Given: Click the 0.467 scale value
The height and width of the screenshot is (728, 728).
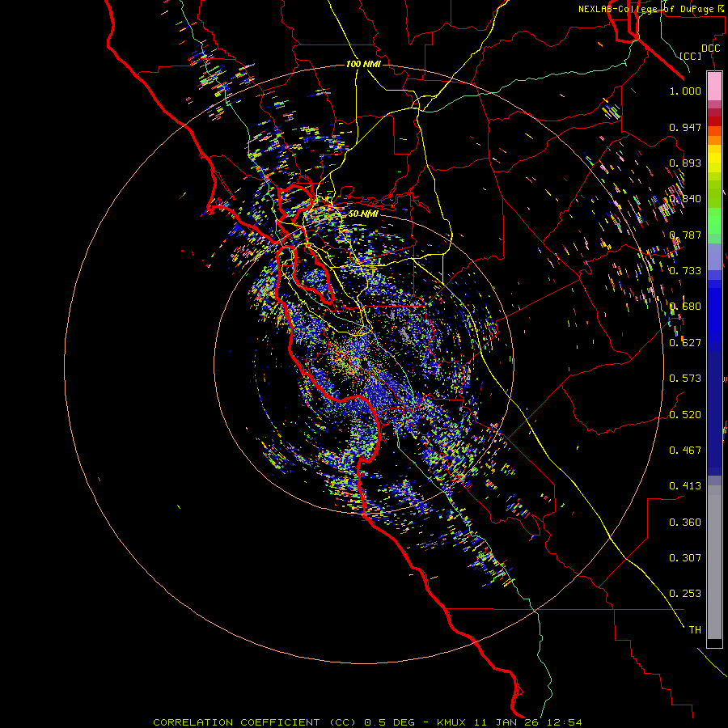Looking at the screenshot, I should click(685, 451).
